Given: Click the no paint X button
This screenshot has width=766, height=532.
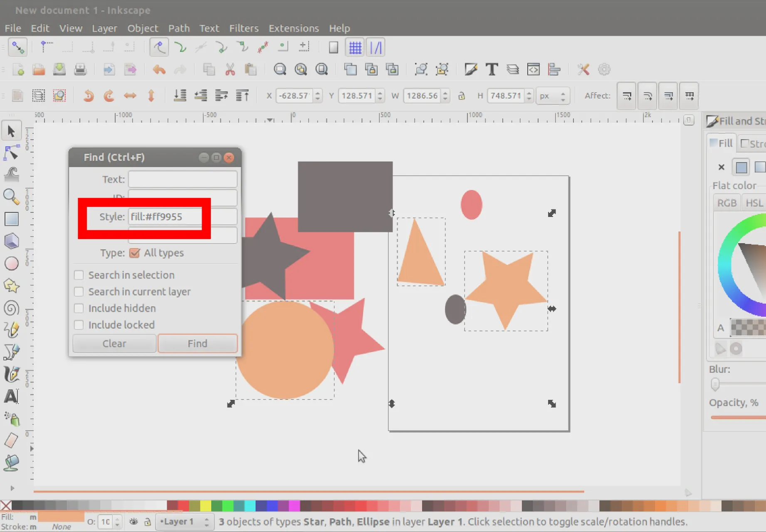Looking at the screenshot, I should (722, 167).
